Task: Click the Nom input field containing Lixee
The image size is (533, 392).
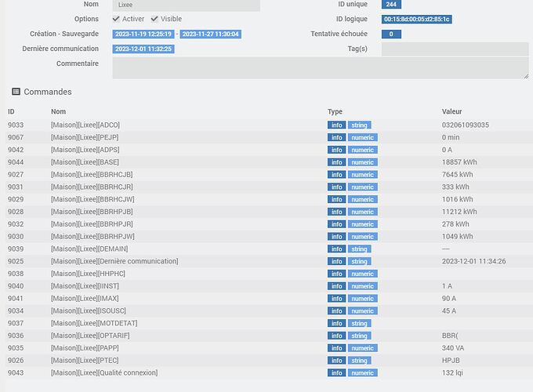Action: coord(187,5)
